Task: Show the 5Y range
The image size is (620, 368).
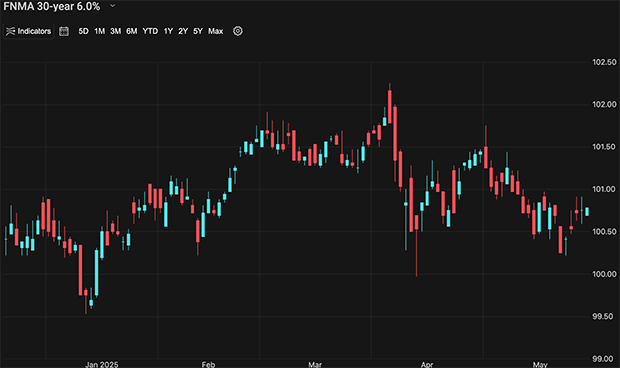Action: coord(198,31)
